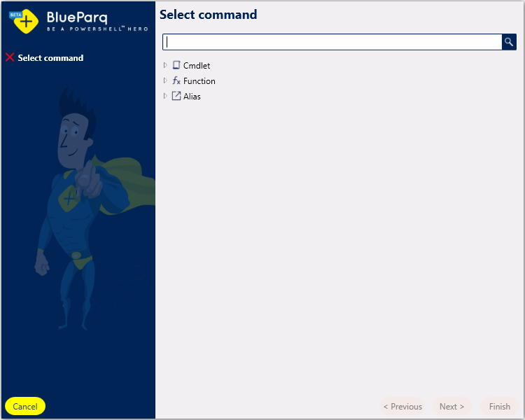The image size is (525, 420).
Task: Expand the Cmdlet tree node arrow
Action: [x=166, y=65]
